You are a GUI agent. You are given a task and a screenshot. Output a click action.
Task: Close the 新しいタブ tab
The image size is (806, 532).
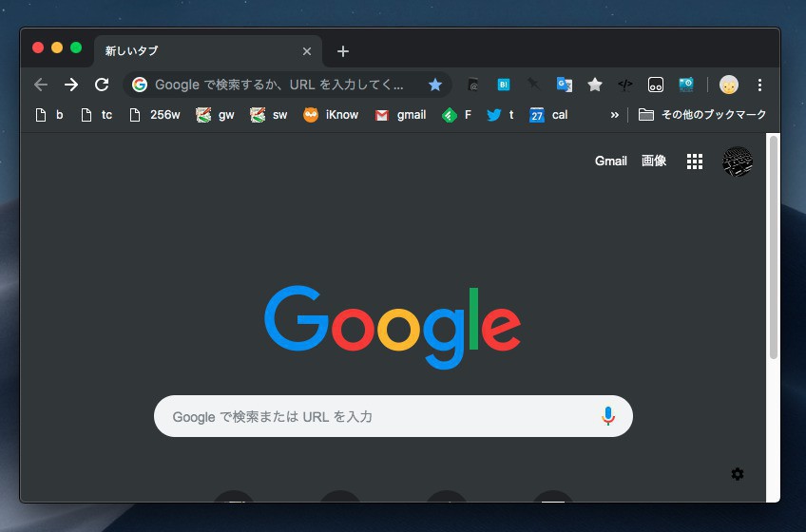pos(307,51)
